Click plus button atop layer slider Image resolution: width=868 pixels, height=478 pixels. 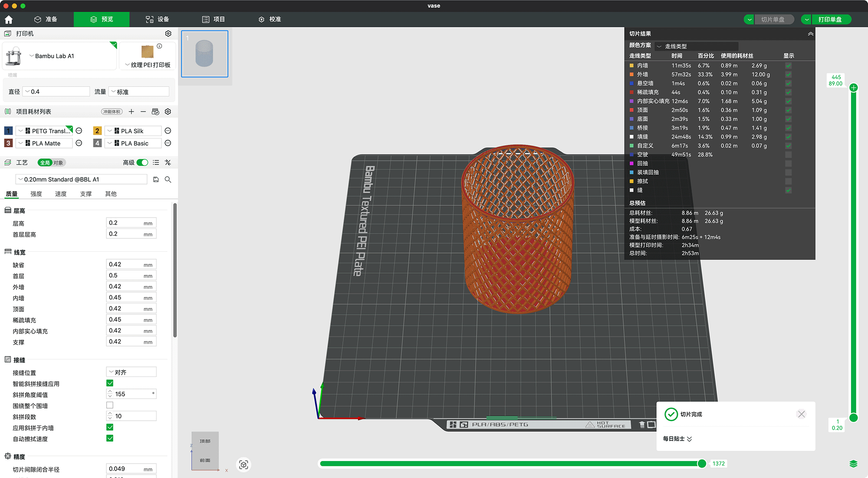click(x=853, y=88)
